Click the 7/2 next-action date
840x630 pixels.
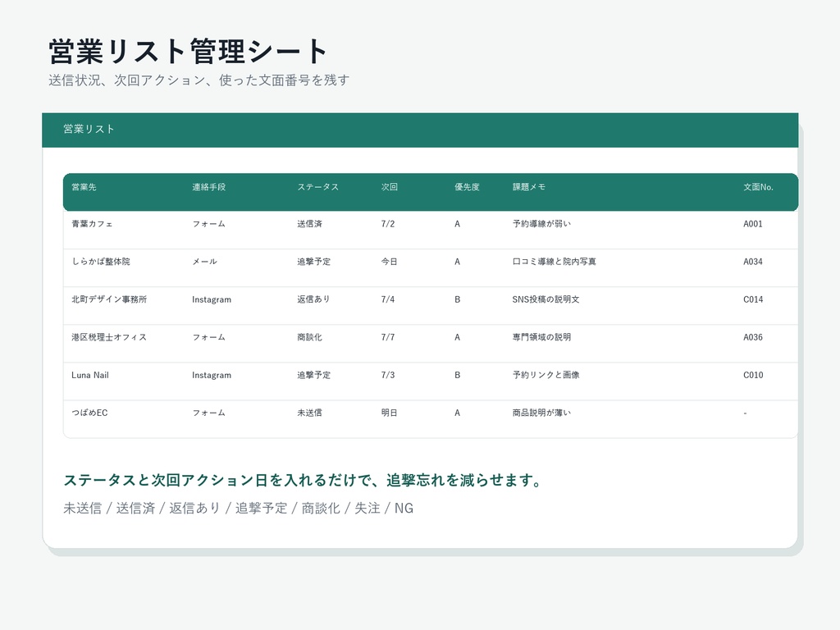388,224
